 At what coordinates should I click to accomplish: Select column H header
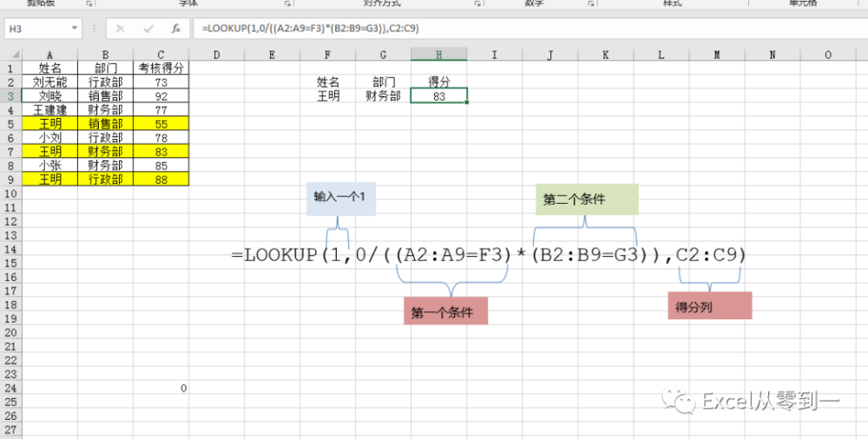point(439,55)
